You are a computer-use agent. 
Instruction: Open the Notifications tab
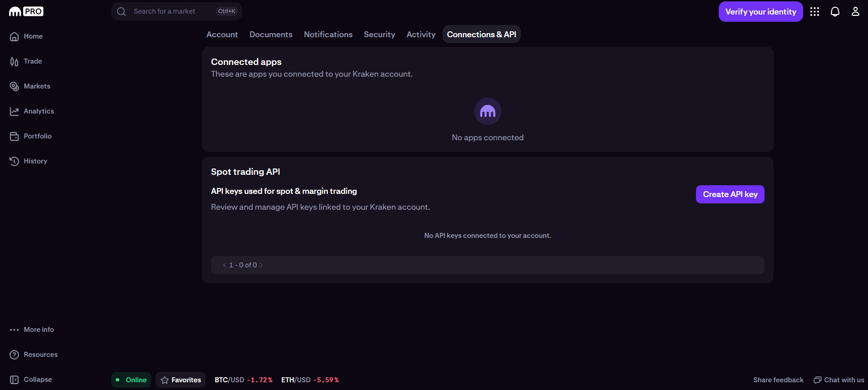coord(328,35)
